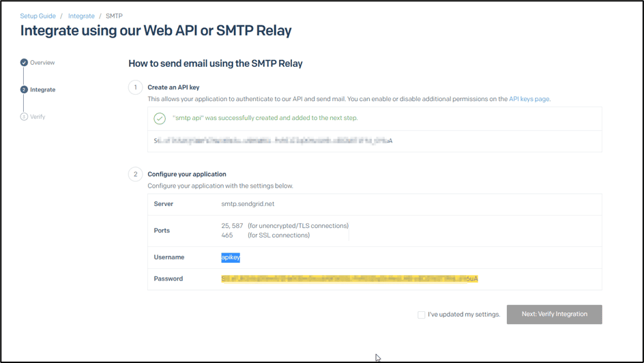Image resolution: width=644 pixels, height=363 pixels.
Task: Click the 465 SSL port value
Action: coord(227,235)
